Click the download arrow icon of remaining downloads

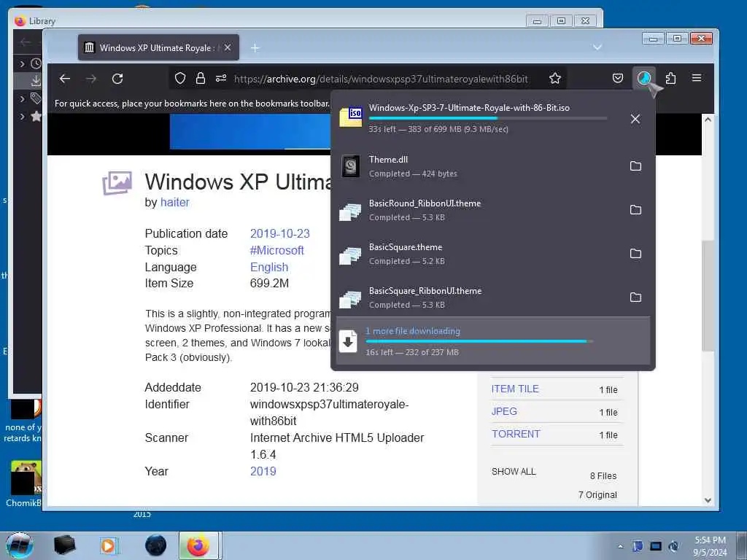[348, 341]
